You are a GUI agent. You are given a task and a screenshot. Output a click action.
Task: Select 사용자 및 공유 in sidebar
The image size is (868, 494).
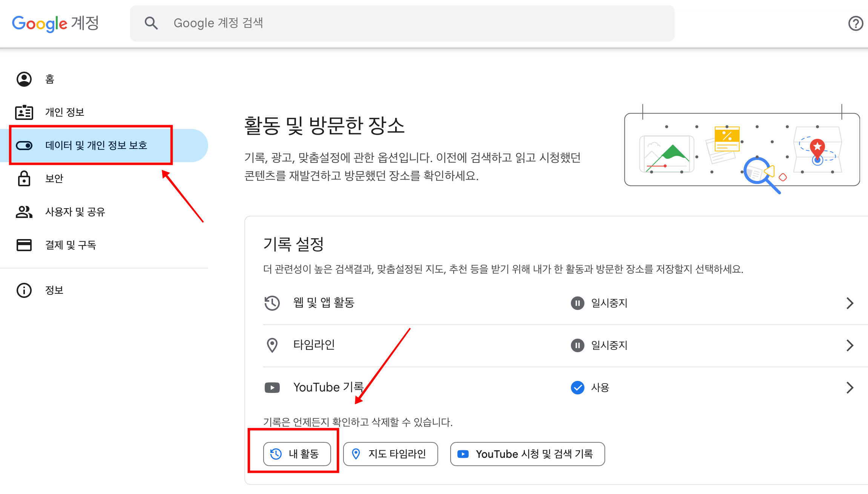click(75, 212)
